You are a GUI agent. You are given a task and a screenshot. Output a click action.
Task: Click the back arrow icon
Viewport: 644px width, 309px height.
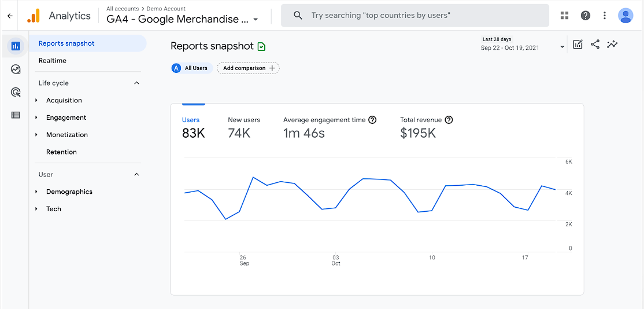coord(10,16)
